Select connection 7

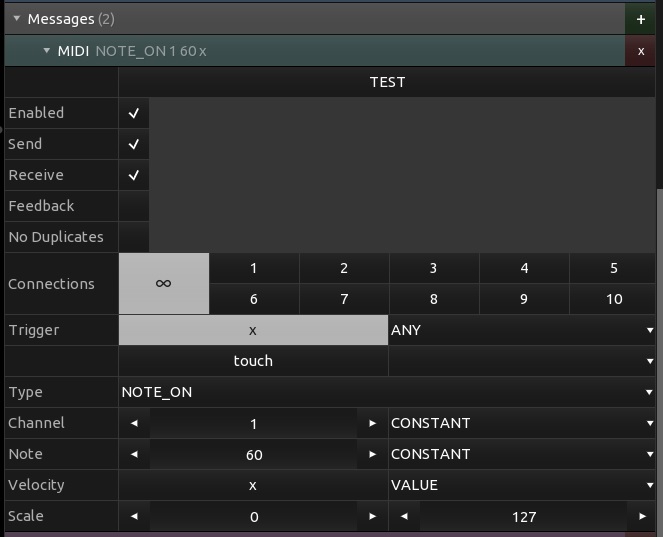[x=344, y=299]
